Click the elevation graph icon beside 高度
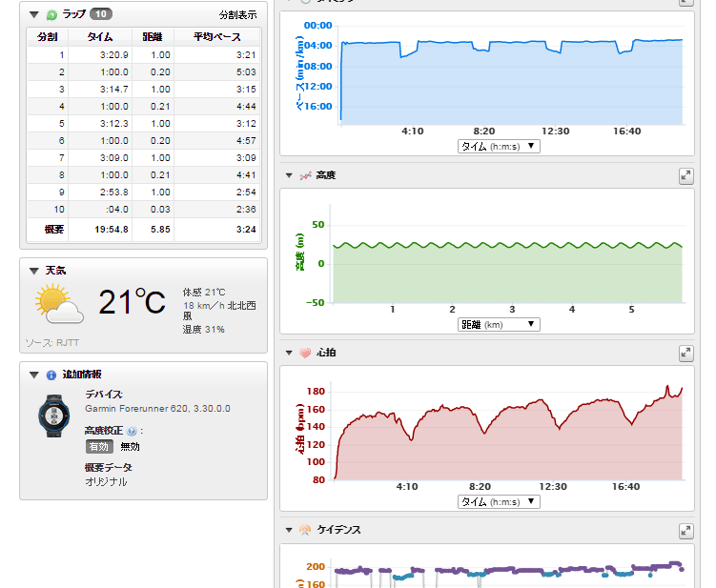The width and height of the screenshot is (716, 588). pos(305,176)
